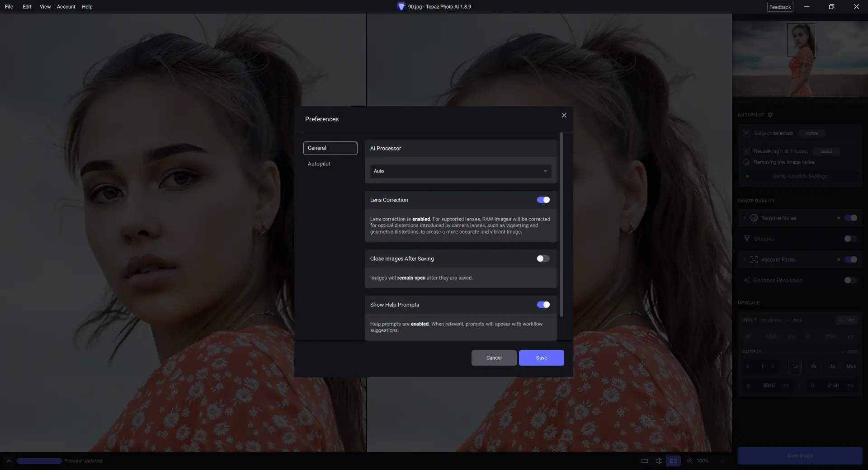The width and height of the screenshot is (868, 470).
Task: Click Cancel in Preferences
Action: (x=494, y=358)
